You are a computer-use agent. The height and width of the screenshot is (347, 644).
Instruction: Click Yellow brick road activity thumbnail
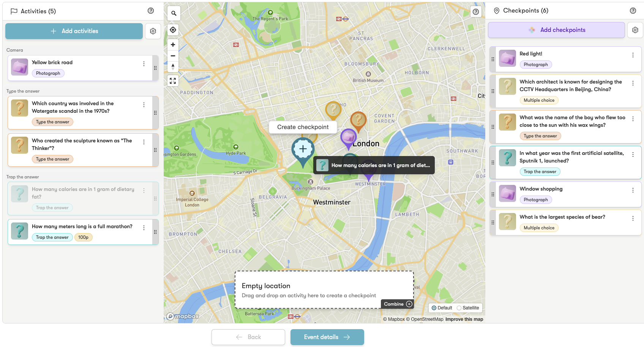pyautogui.click(x=20, y=67)
